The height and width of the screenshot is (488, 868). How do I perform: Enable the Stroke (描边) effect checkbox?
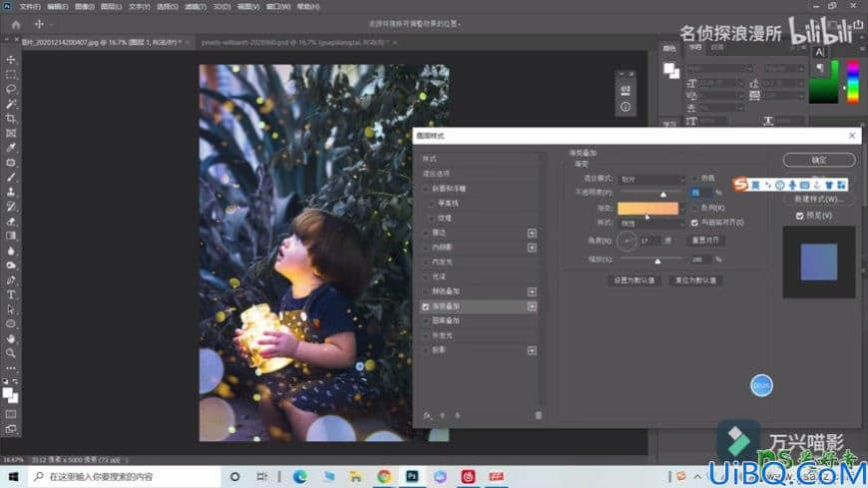tap(426, 233)
